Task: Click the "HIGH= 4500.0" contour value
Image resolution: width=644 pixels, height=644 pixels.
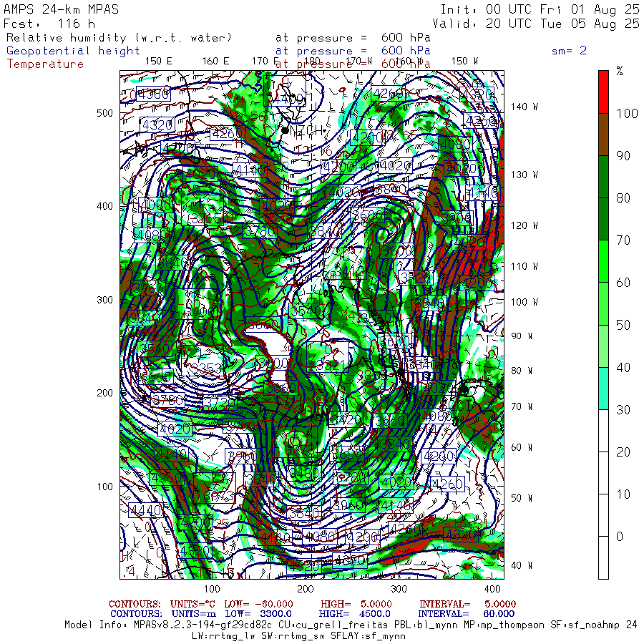Action: coord(354,614)
